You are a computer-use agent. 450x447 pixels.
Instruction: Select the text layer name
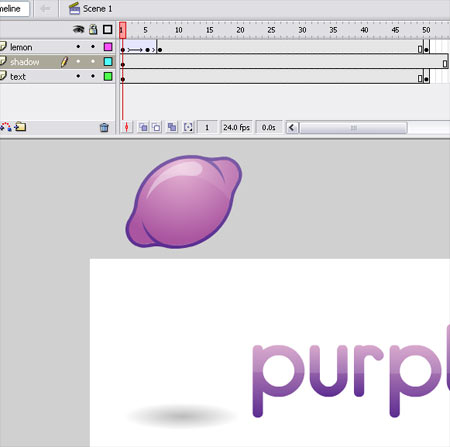(18, 77)
